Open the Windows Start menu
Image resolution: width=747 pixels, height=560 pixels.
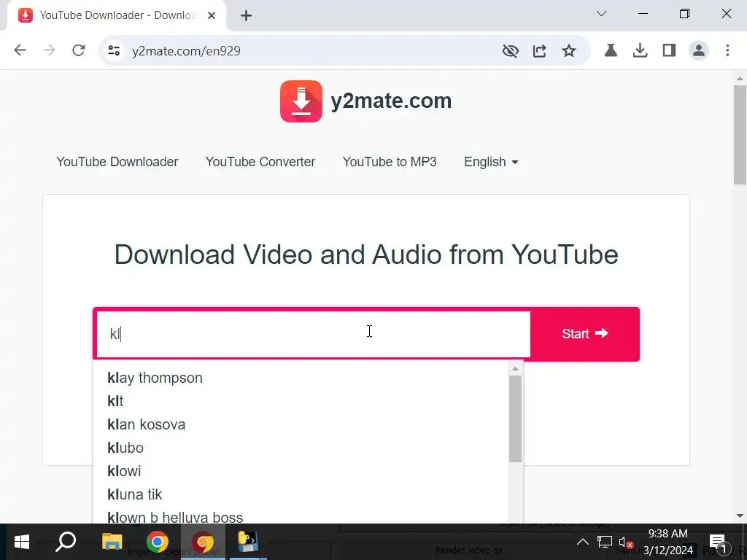[x=21, y=542]
